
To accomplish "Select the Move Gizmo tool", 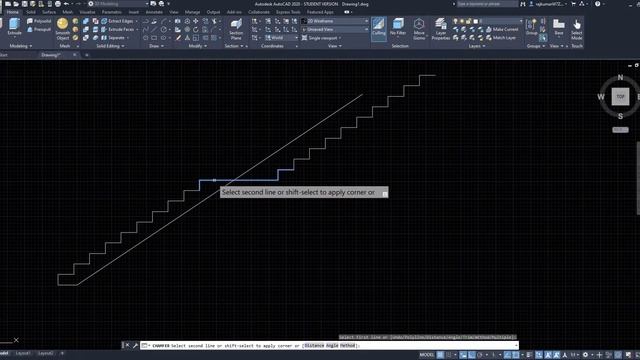I will coord(419,29).
